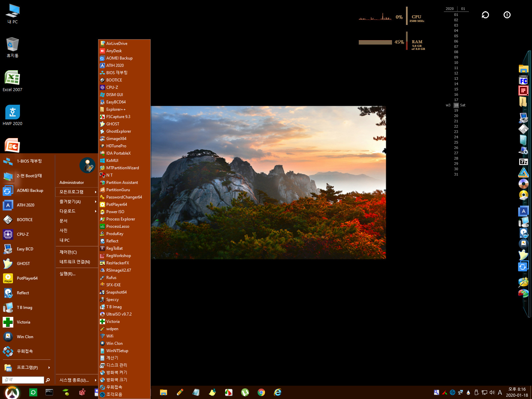
Task: Select 방화벽 켜기 from programs list
Action: coord(124,372)
